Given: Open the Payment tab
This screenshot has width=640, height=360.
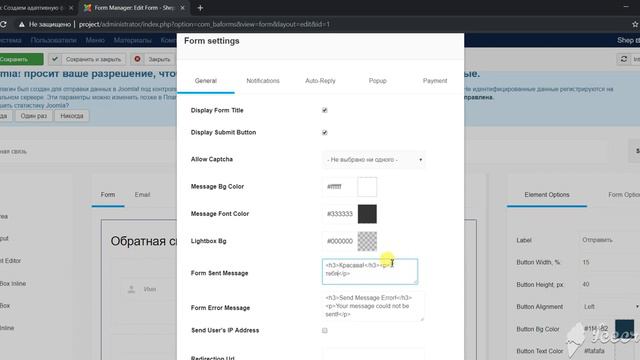Looking at the screenshot, I should [435, 81].
